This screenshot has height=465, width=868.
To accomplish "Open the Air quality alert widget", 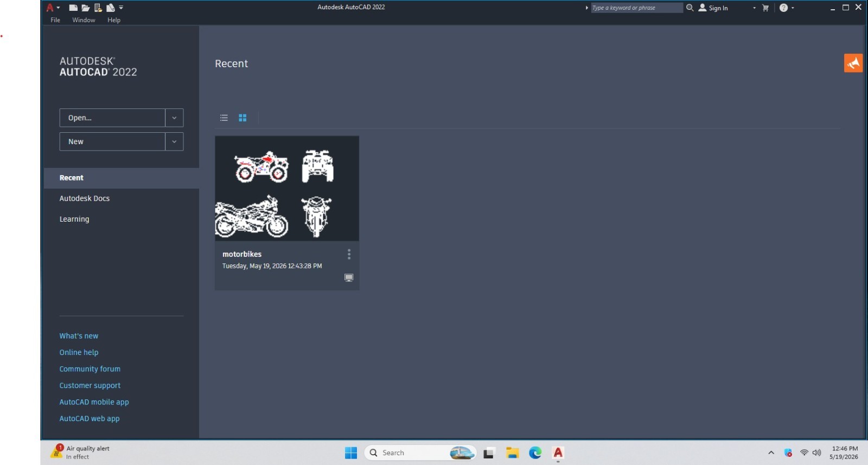I will 80,453.
